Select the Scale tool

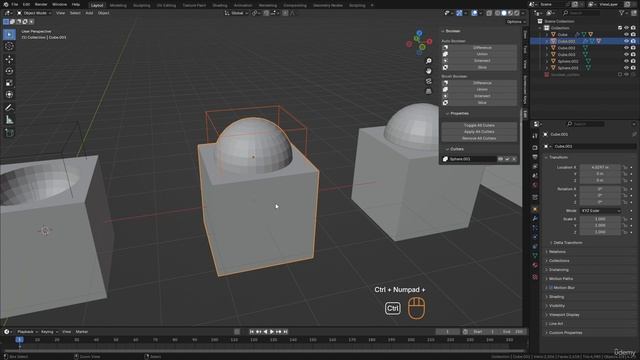9,83
